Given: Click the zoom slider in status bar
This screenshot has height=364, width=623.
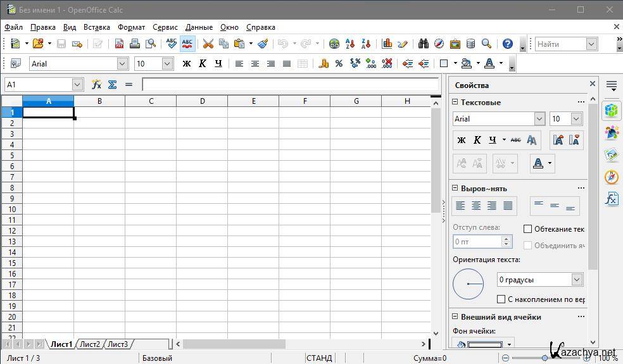Looking at the screenshot, I should tap(544, 358).
